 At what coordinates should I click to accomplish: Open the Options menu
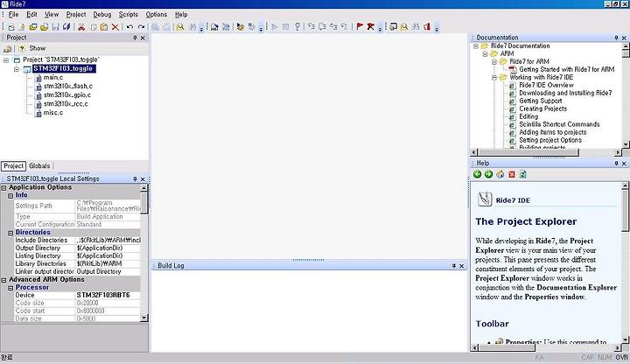pos(157,14)
